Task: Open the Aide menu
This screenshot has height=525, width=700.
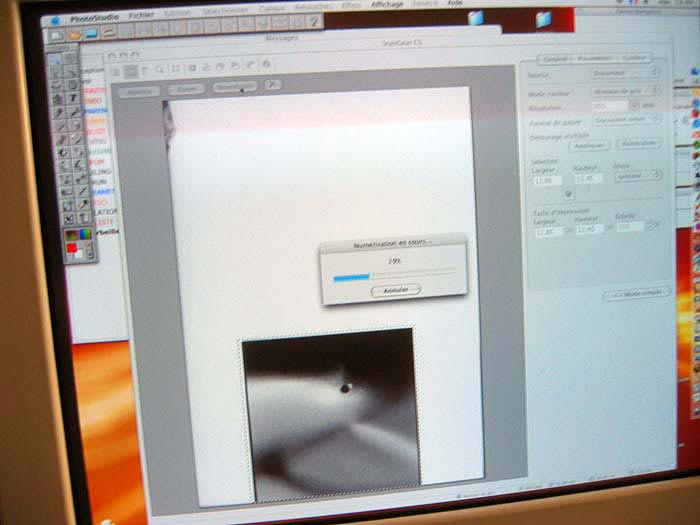Action: click(x=455, y=4)
